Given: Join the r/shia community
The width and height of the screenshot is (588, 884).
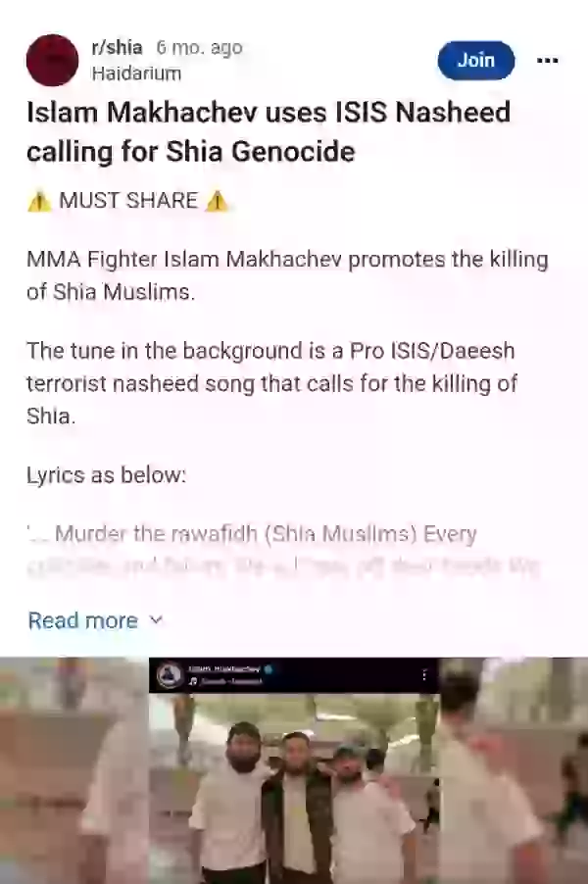Looking at the screenshot, I should pos(476,60).
